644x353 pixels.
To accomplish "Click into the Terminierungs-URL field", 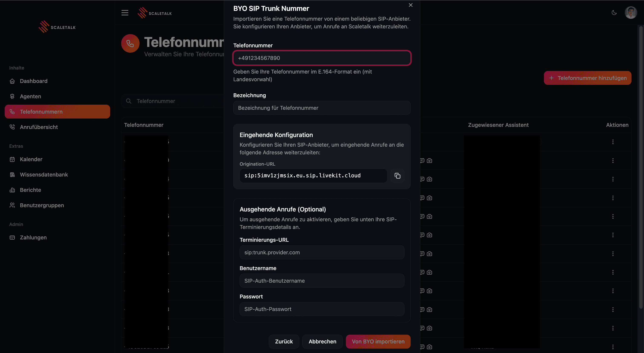I will 322,252.
